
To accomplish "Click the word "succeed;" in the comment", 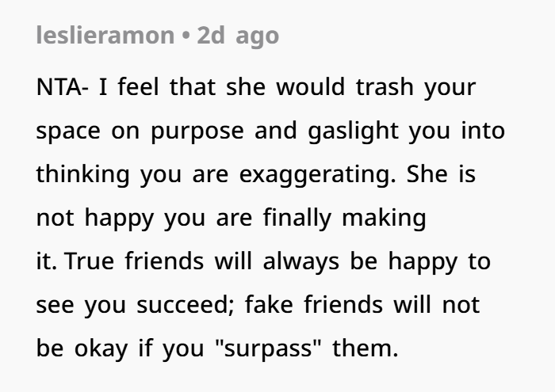I will tap(185, 305).
